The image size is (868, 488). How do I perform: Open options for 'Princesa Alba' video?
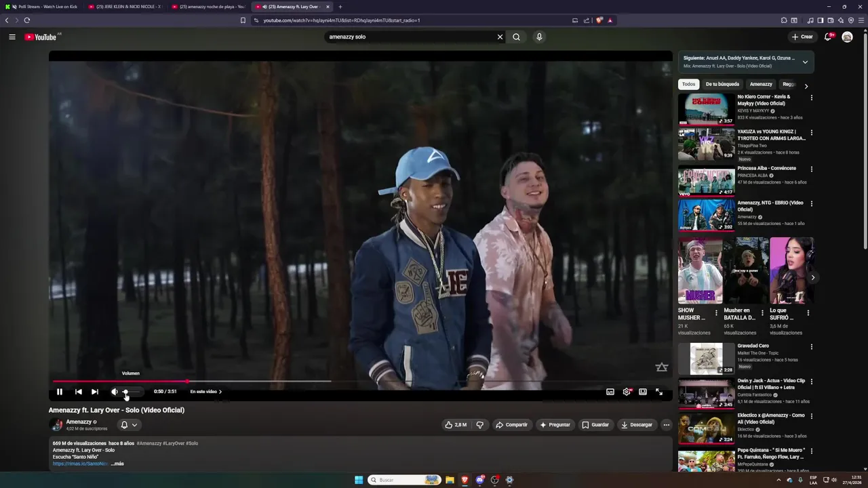[x=811, y=168]
